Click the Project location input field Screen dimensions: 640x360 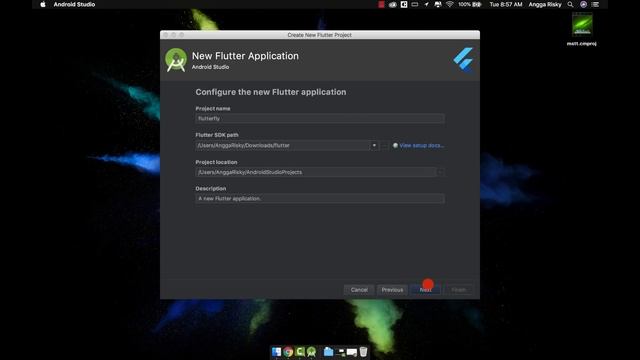(x=316, y=172)
